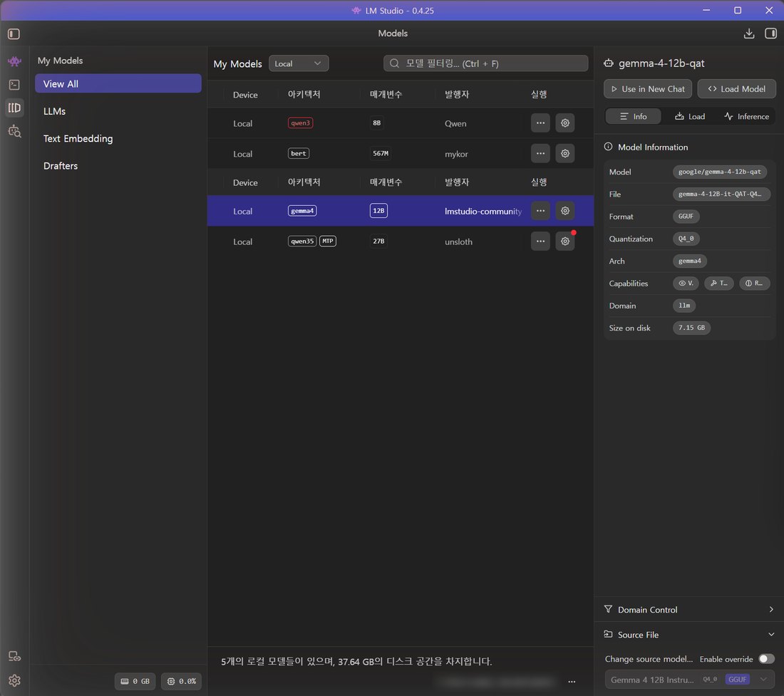Click Use in New Chat button
Viewport: 784px width, 696px height.
(648, 89)
